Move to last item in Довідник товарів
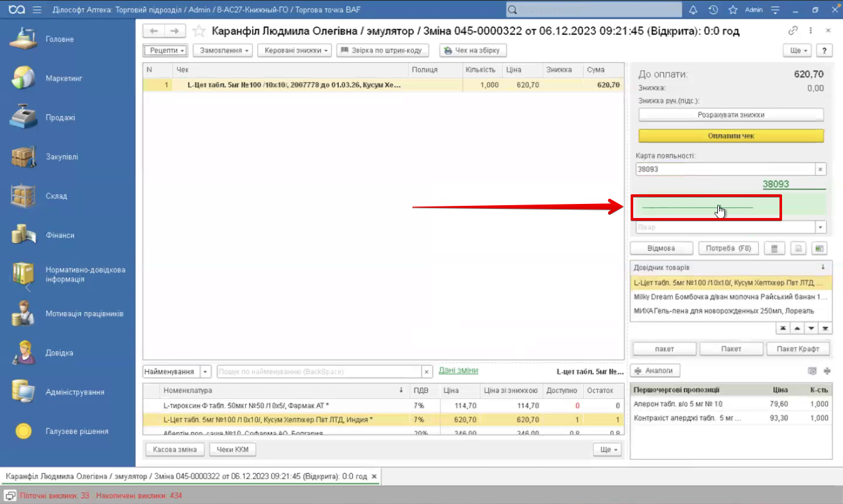 (826, 328)
